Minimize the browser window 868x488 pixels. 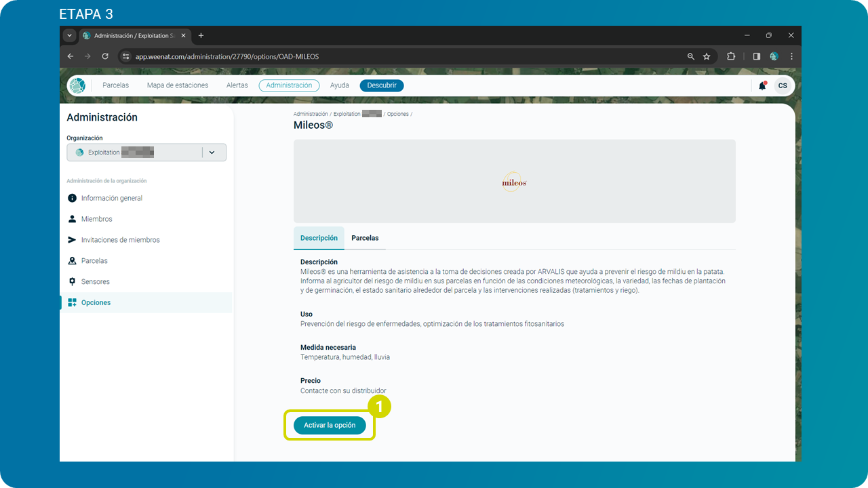[747, 35]
